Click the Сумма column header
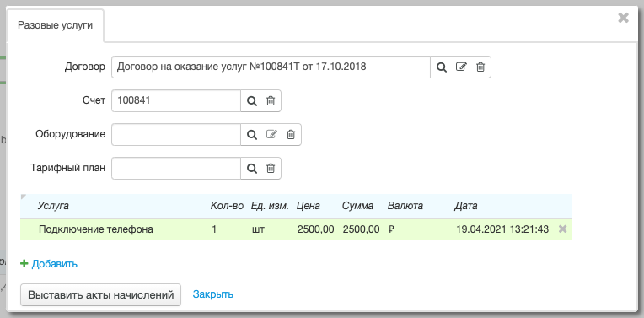644x318 pixels. tap(357, 206)
